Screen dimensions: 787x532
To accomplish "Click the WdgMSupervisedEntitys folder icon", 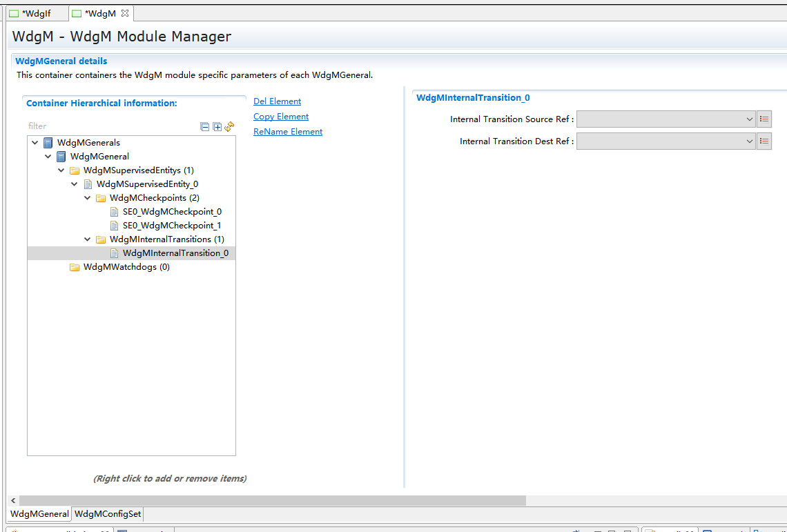I will [75, 170].
